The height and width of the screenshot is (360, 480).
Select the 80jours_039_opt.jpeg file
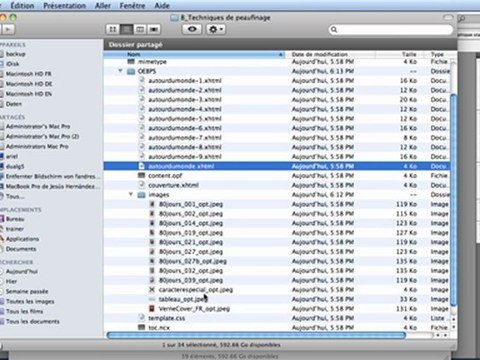tap(191, 280)
